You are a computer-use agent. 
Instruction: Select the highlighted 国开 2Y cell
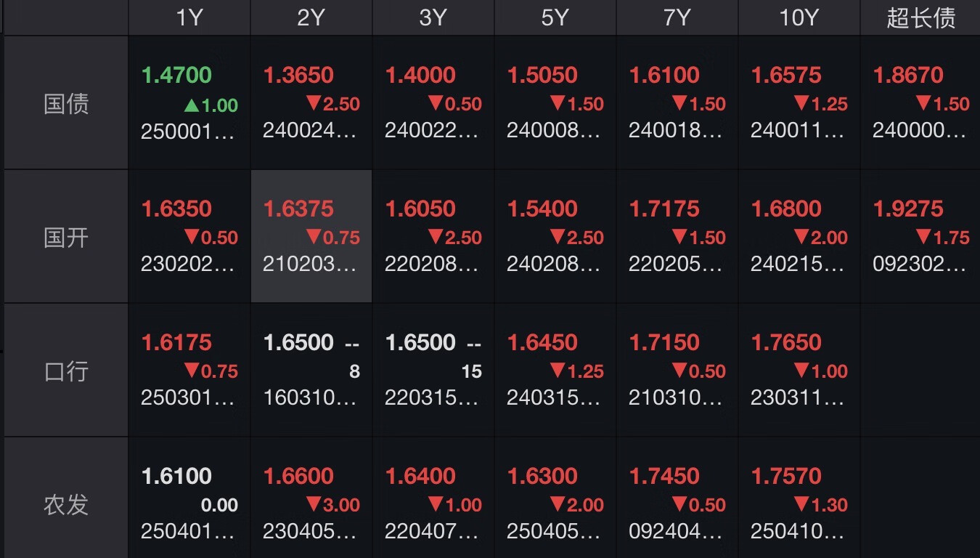coord(310,236)
